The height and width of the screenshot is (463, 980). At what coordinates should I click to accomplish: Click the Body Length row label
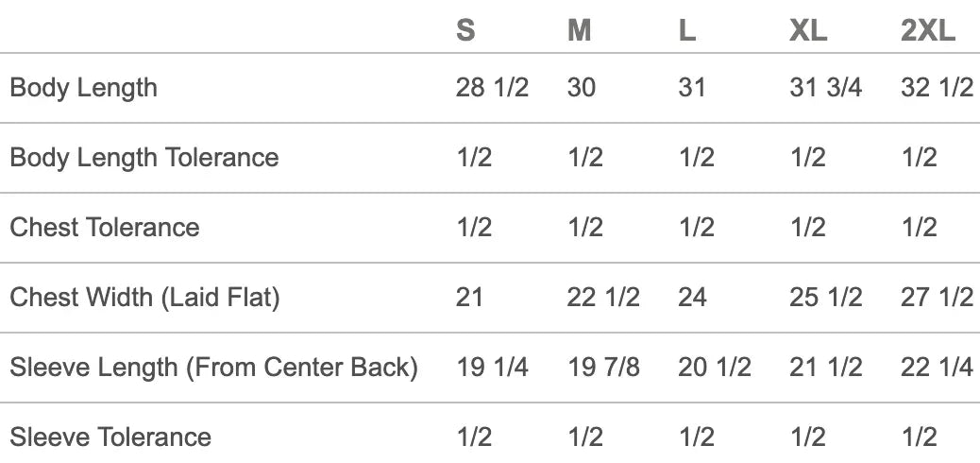pos(84,88)
